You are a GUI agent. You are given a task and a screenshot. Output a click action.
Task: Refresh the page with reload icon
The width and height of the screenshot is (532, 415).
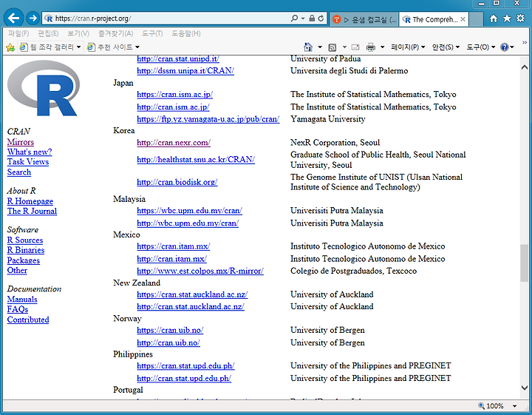click(321, 18)
